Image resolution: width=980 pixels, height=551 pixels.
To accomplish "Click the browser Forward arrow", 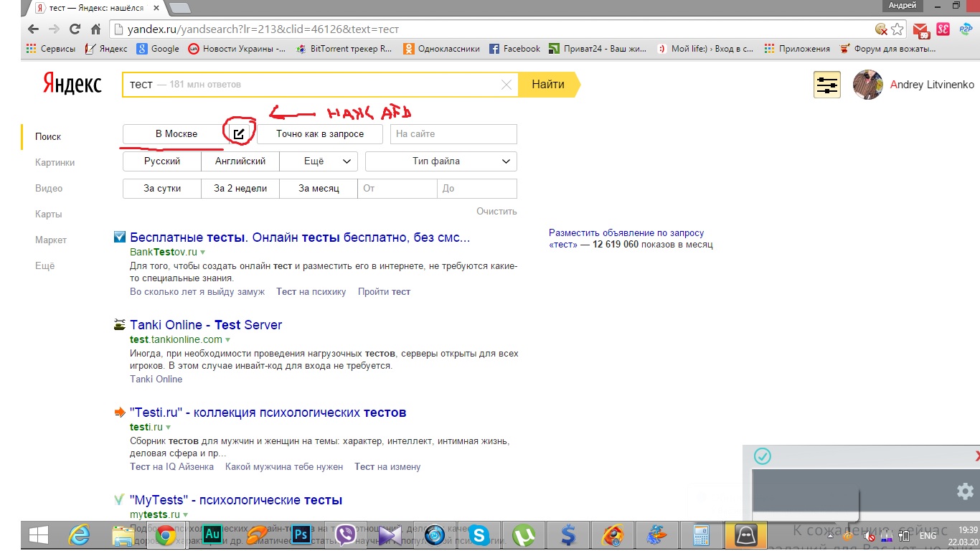I will pyautogui.click(x=54, y=29).
